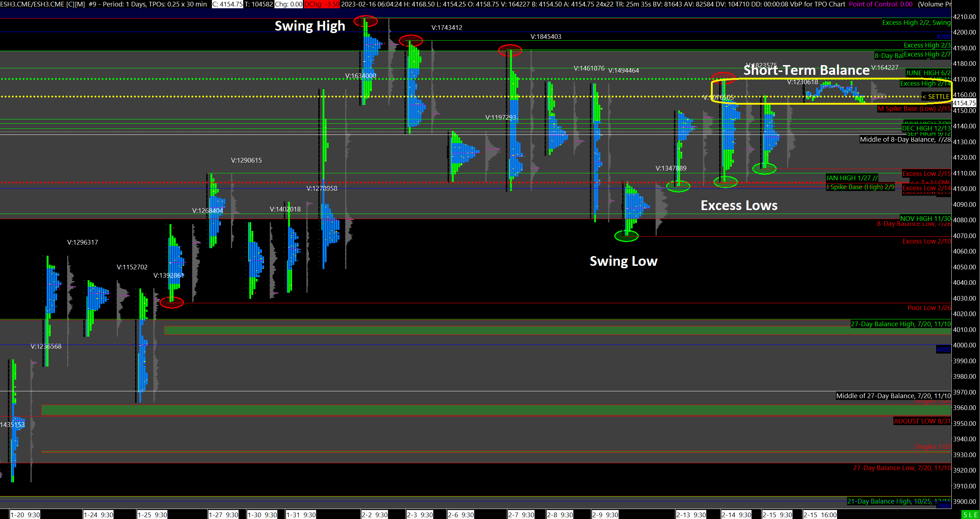Click the red circle atop the 2-7 profile
Screen dimensions: 980x519
510,50
